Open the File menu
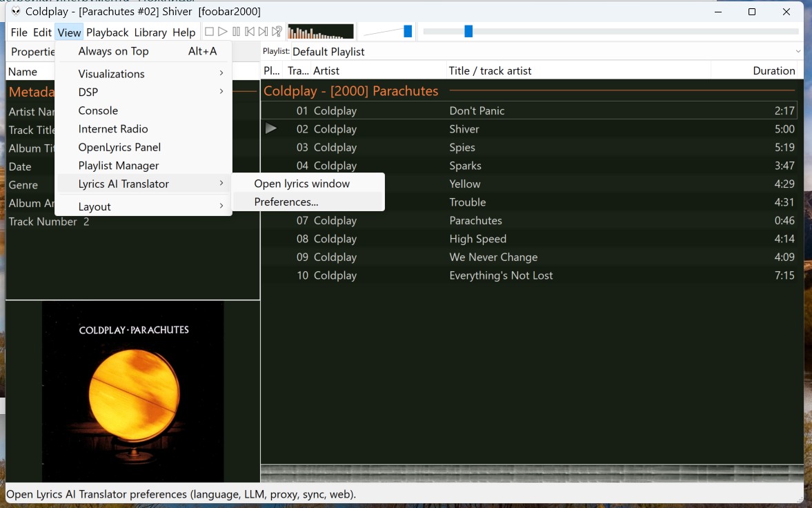The image size is (812, 508). pyautogui.click(x=19, y=32)
